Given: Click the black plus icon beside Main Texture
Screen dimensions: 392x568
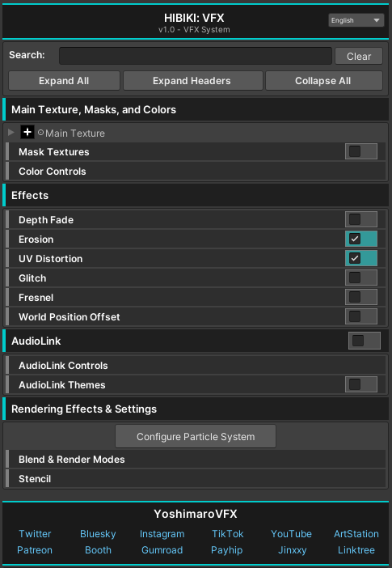Looking at the screenshot, I should click(x=27, y=132).
